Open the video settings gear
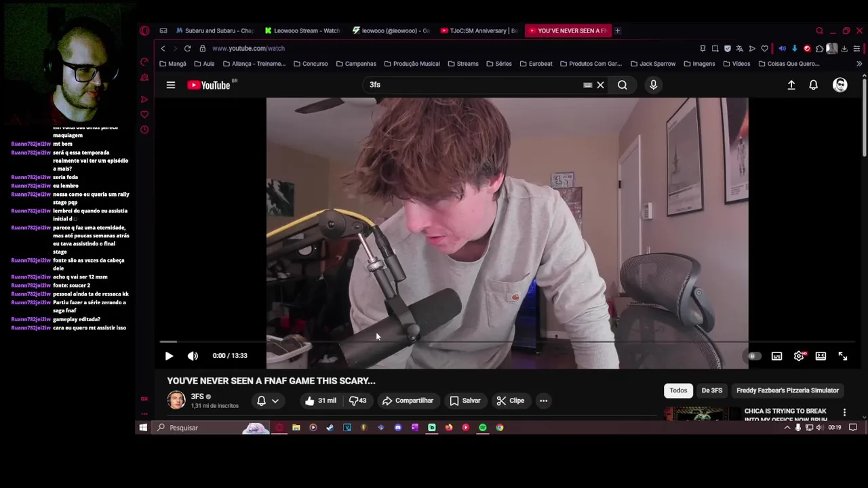Screen dimensions: 868x488 [x=799, y=356]
